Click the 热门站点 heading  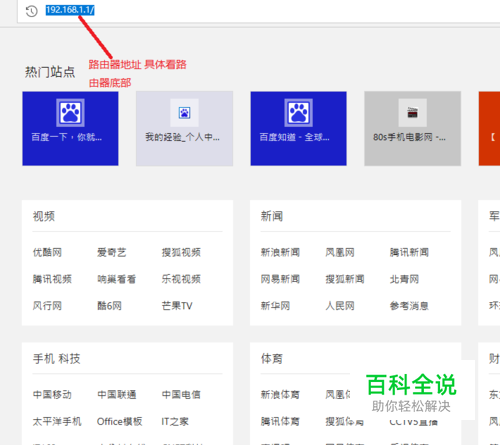click(x=50, y=72)
